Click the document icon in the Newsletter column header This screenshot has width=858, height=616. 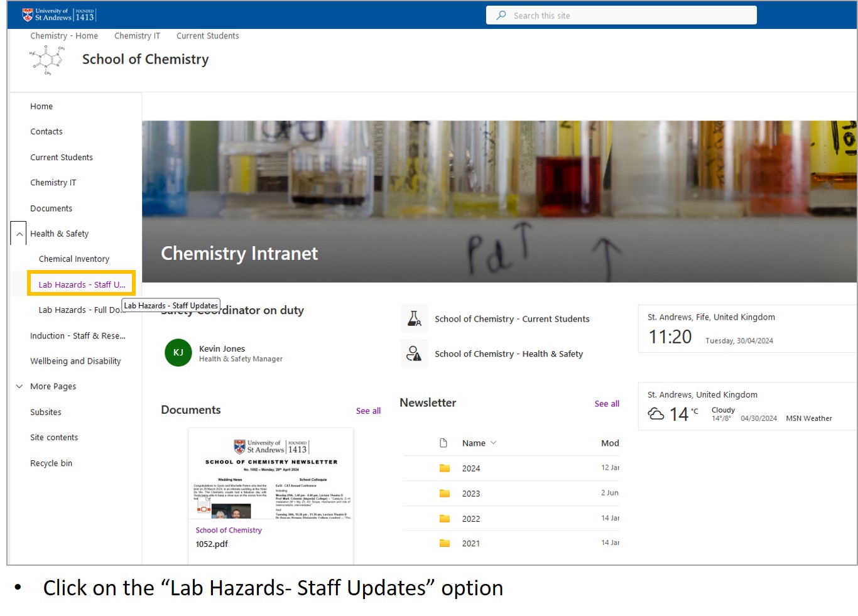coord(443,443)
